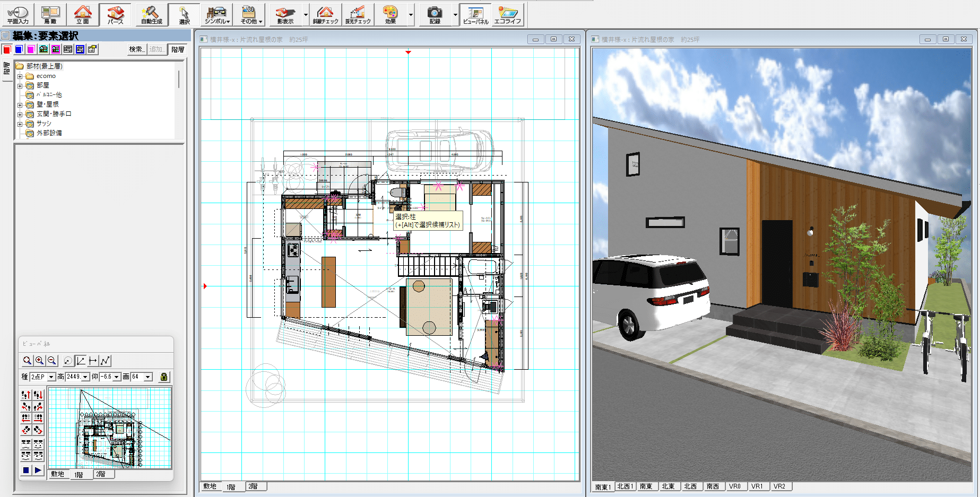
Task: Expand the 部屋 tree node
Action: click(x=20, y=85)
